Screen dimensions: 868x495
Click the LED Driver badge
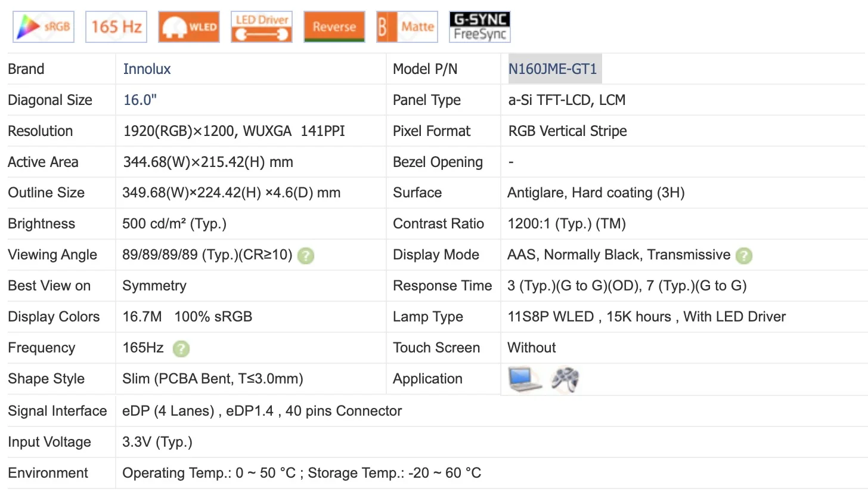(x=262, y=27)
